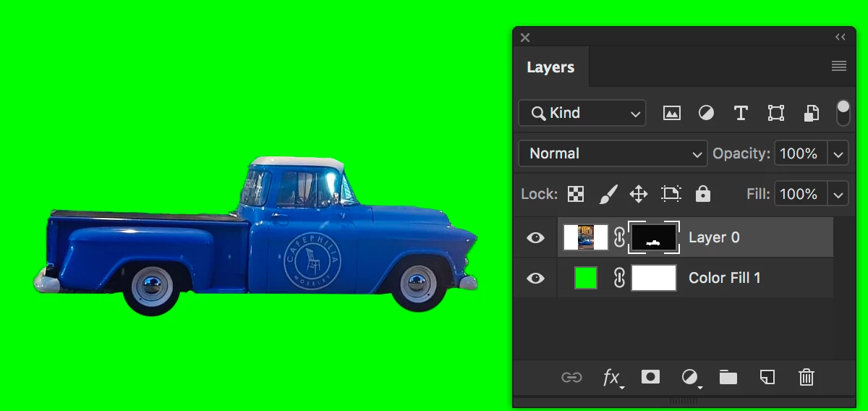The image size is (868, 411).
Task: Lock transparent pixels
Action: tap(576, 194)
